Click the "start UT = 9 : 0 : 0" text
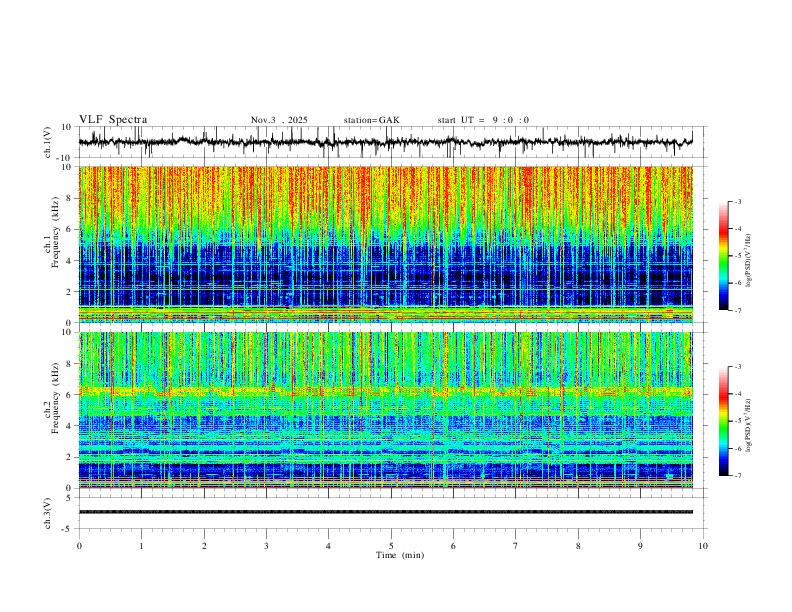 tap(483, 120)
